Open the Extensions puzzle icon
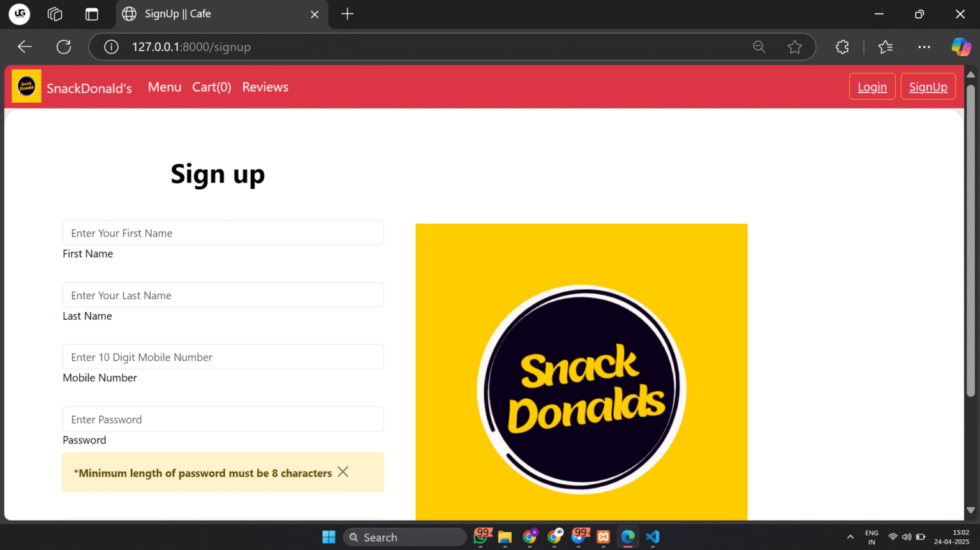 point(842,47)
